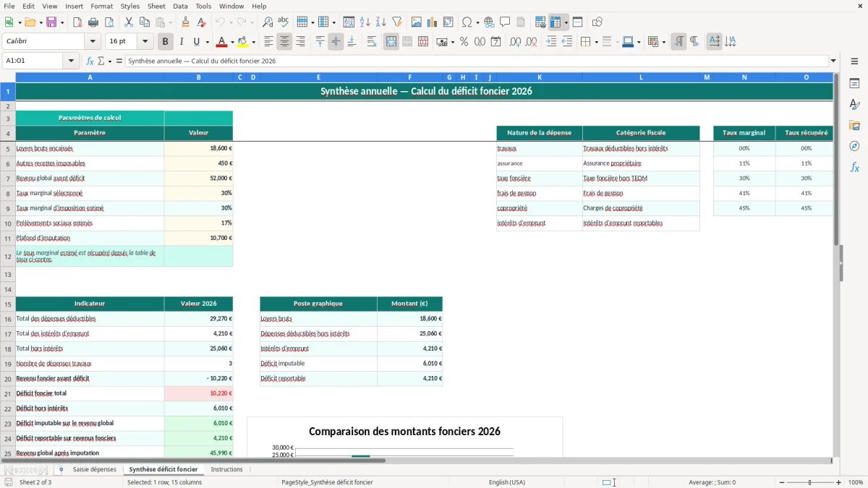Adjust the zoom slider in the status bar
The height and width of the screenshot is (488, 868).
click(809, 482)
